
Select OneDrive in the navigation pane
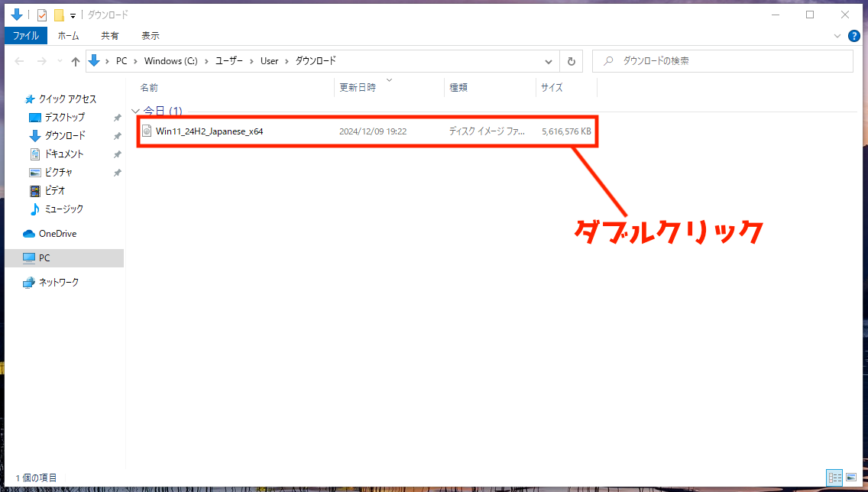click(x=57, y=234)
